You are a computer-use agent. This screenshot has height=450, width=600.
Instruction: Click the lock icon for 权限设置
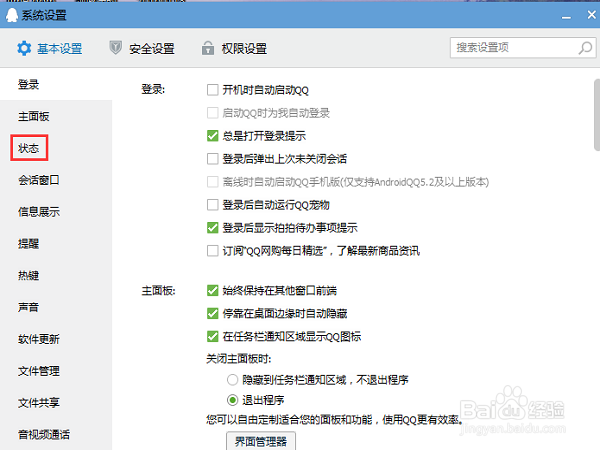[x=208, y=48]
